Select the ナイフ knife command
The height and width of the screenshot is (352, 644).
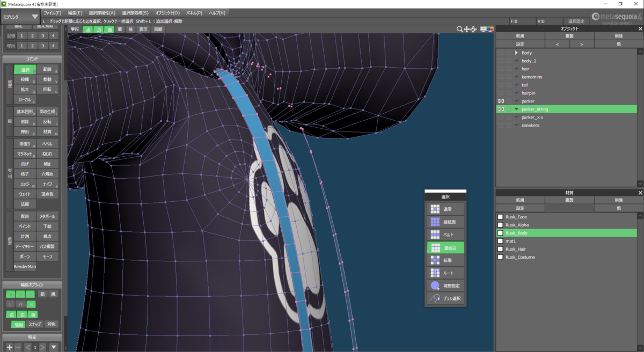click(x=47, y=184)
